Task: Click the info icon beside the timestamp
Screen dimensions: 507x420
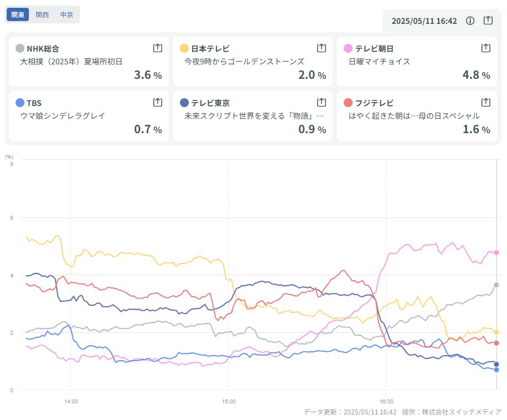Action: coord(470,21)
